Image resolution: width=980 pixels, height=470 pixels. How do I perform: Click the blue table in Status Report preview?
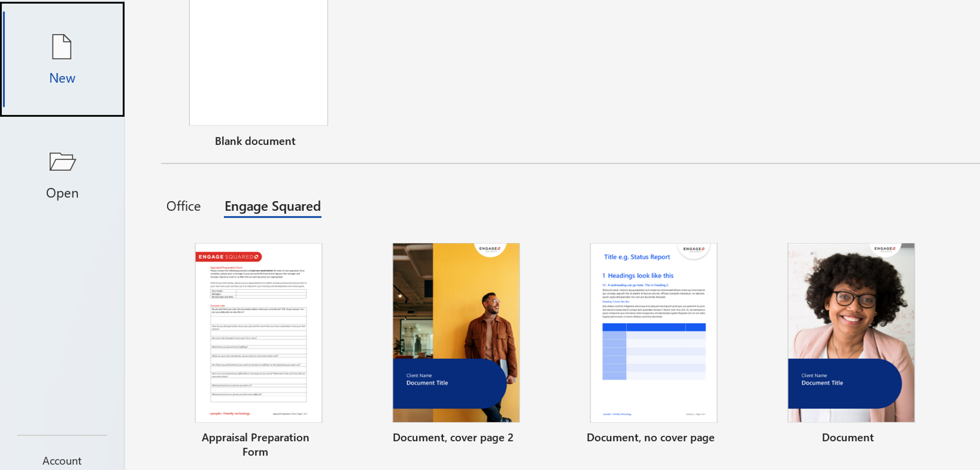coord(654,352)
